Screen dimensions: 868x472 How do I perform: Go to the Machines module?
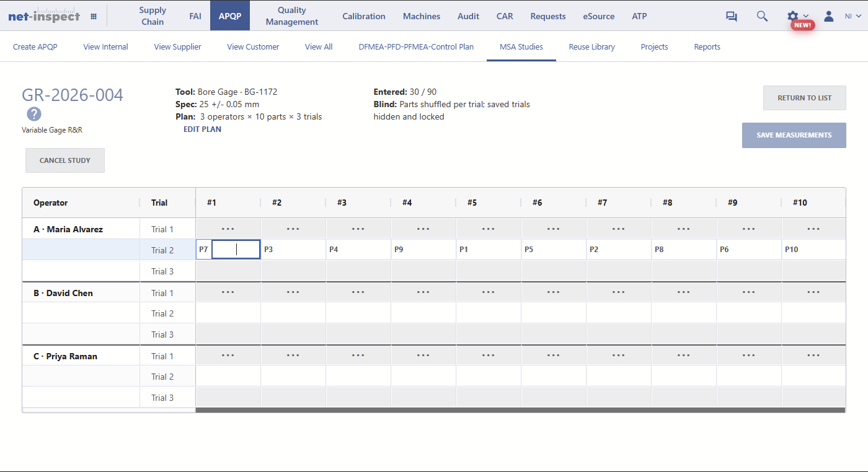tap(422, 16)
